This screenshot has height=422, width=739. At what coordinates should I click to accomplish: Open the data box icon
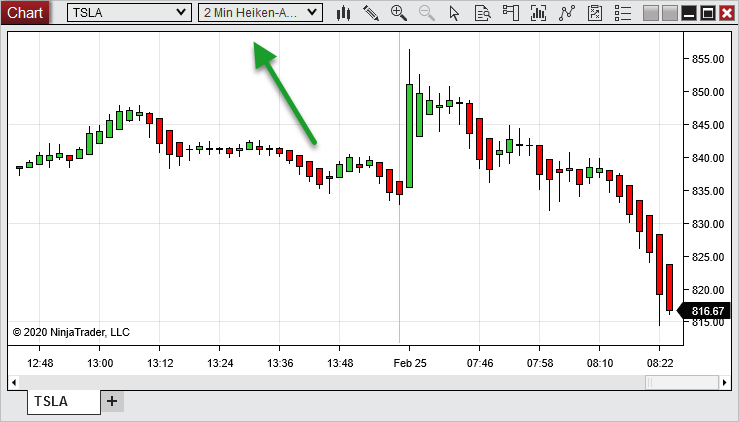click(483, 13)
